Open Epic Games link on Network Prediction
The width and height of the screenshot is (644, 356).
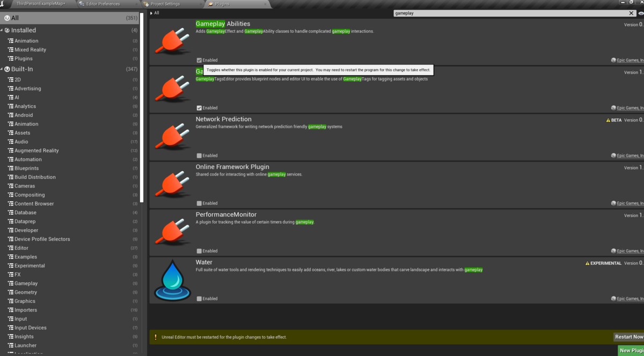[x=630, y=156]
